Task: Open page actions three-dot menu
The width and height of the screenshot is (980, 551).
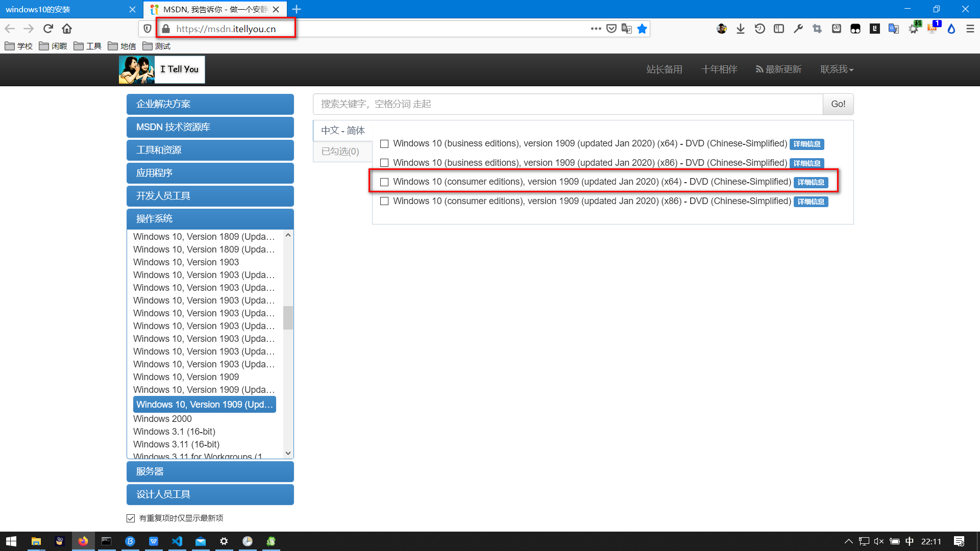Action: [x=596, y=29]
